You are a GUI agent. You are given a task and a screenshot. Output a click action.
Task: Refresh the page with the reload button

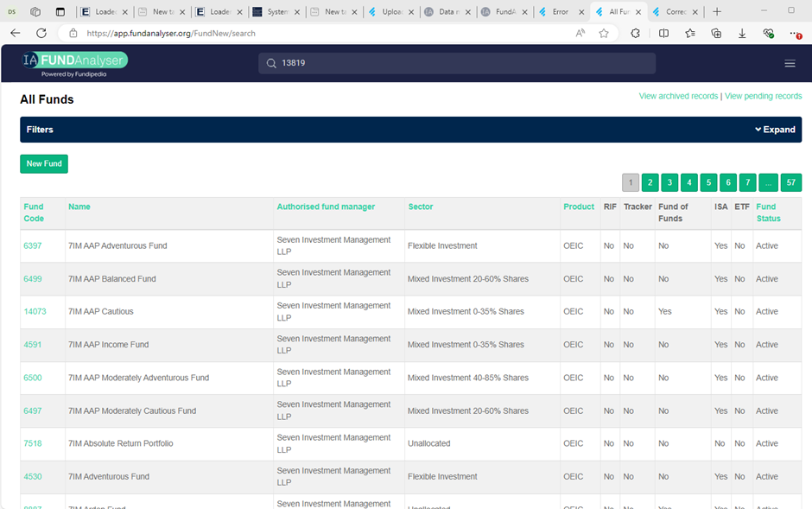pos(41,33)
